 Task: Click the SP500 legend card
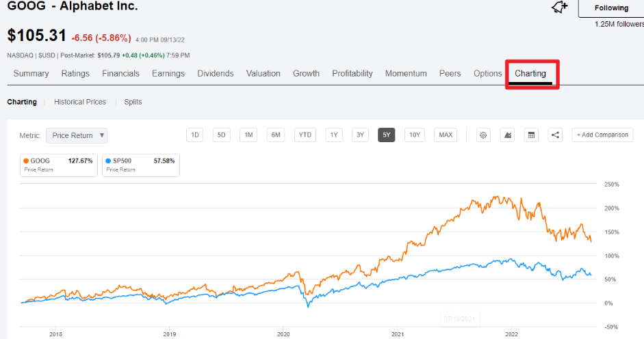coord(141,165)
